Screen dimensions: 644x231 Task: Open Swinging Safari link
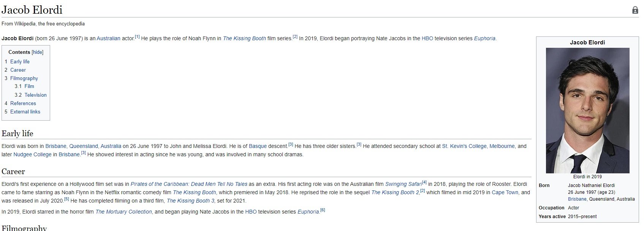(403, 184)
